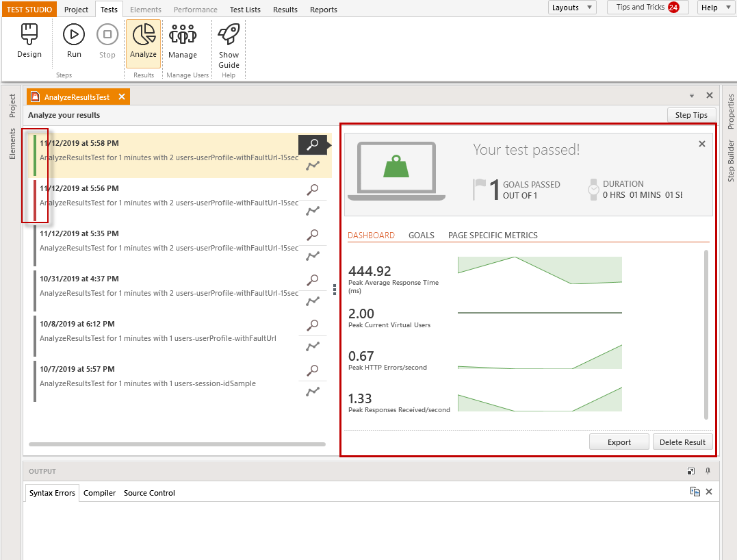Click the Delete Result button
737x560 pixels.
pos(682,442)
